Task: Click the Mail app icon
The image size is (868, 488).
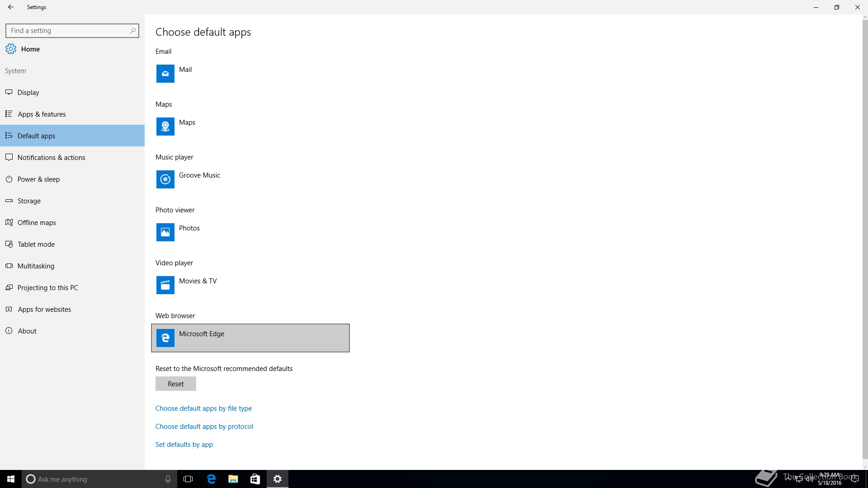Action: coord(165,74)
